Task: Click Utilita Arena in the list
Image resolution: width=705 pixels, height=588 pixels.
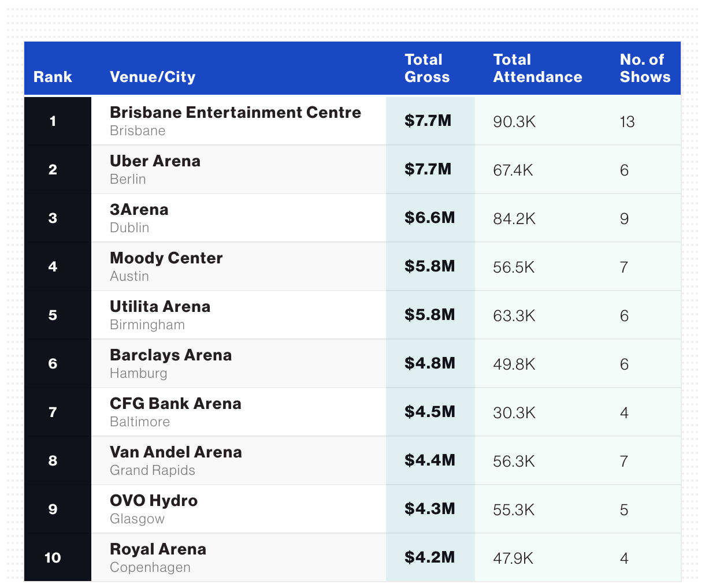Action: pos(160,306)
